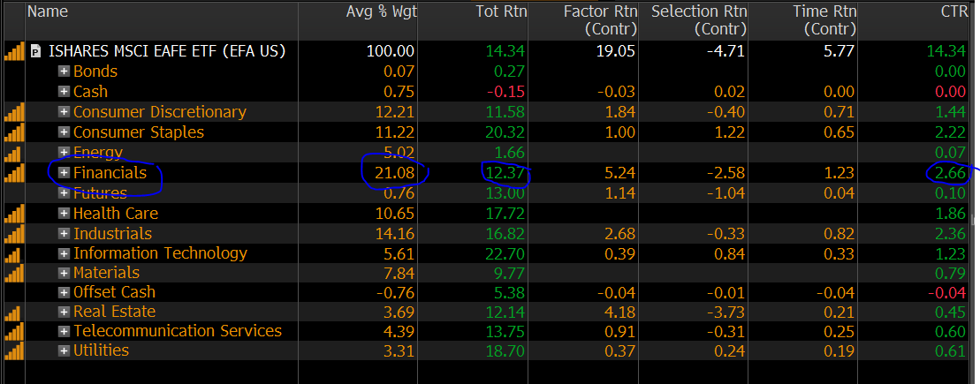Click the ETF Factor Rtn value 19.05
The height and width of the screenshot is (384, 980).
(616, 51)
